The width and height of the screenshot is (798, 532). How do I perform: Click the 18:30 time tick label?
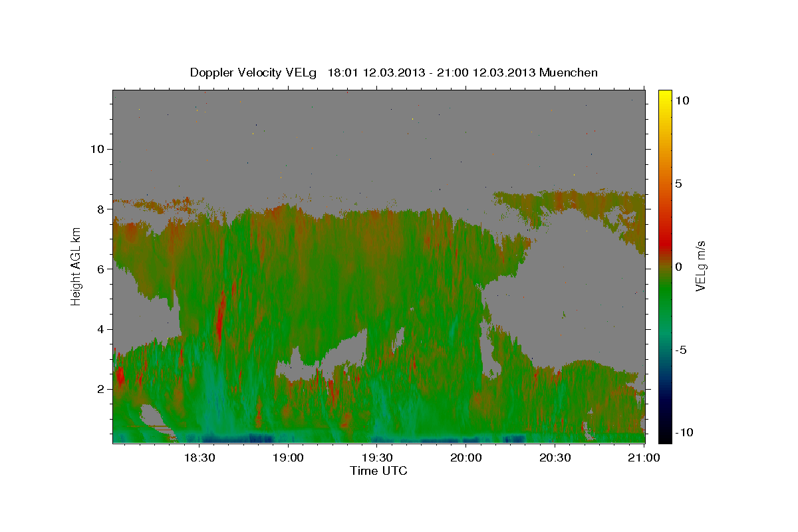click(x=199, y=458)
